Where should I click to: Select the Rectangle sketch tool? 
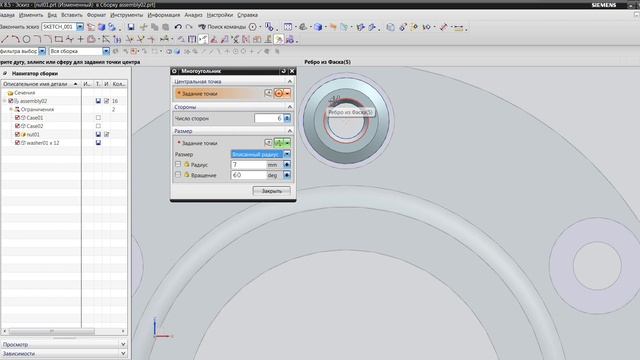(59, 39)
